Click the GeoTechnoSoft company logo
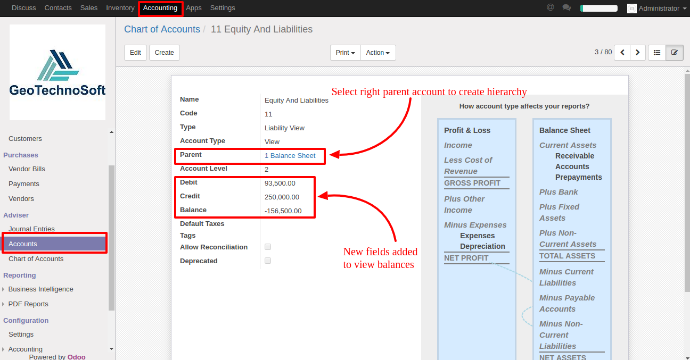This screenshot has width=690, height=360. click(57, 72)
